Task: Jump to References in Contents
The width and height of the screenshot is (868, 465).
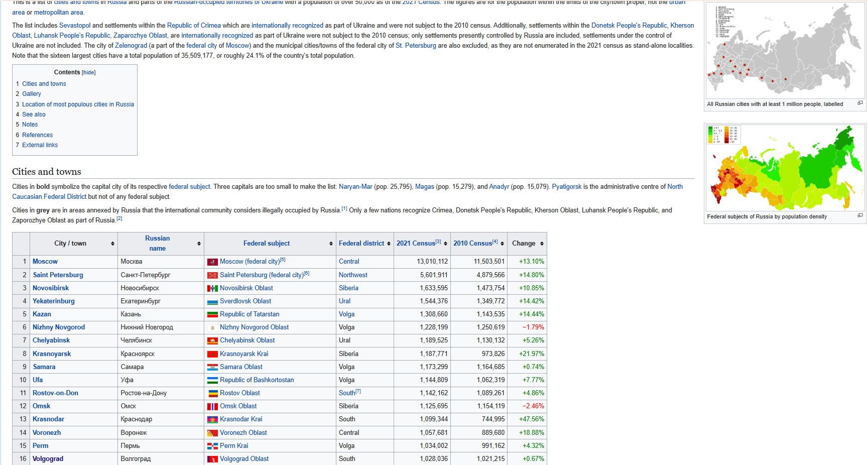Action: [x=37, y=135]
